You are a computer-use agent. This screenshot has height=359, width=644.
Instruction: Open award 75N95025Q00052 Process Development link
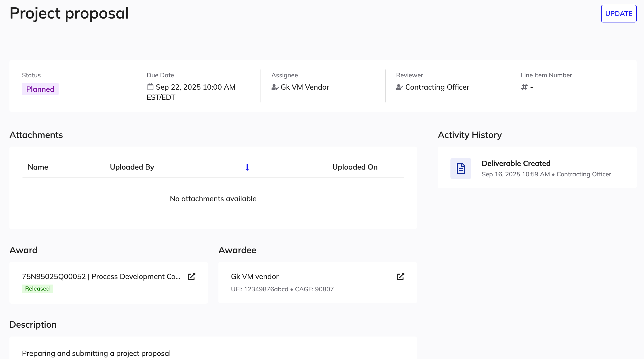click(x=101, y=276)
